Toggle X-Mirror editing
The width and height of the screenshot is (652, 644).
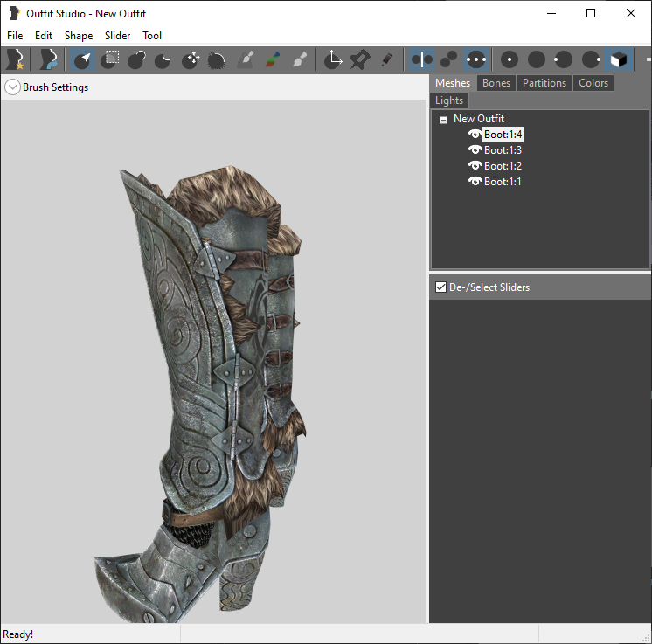pyautogui.click(x=421, y=59)
